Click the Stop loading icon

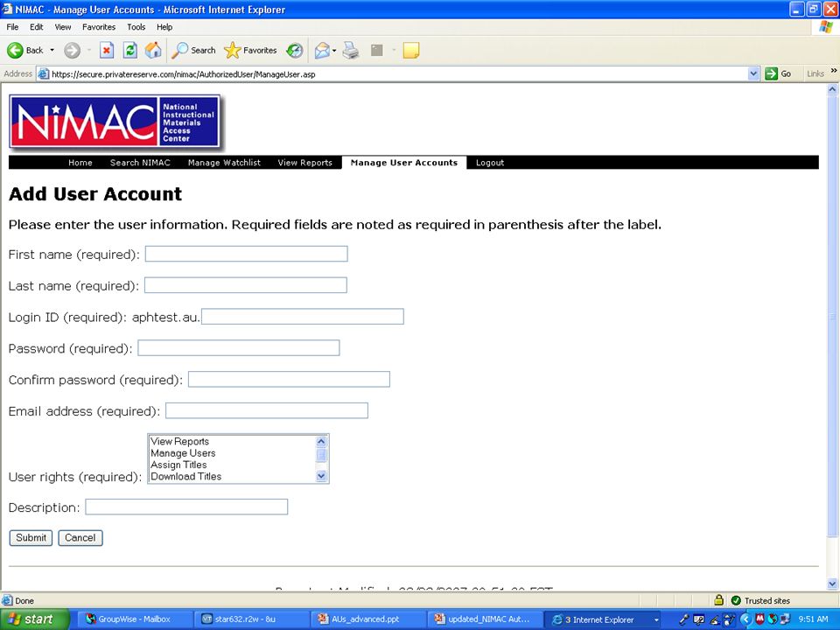click(107, 51)
